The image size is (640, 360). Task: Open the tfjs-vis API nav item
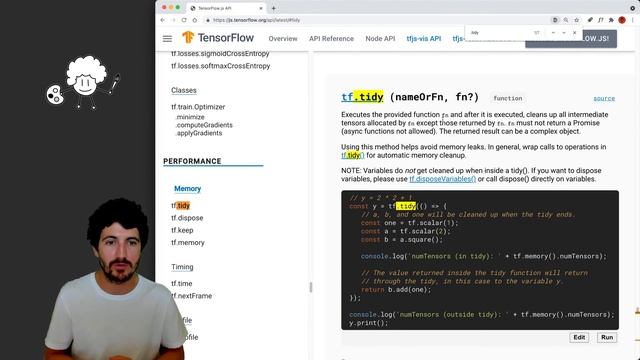[x=424, y=39]
